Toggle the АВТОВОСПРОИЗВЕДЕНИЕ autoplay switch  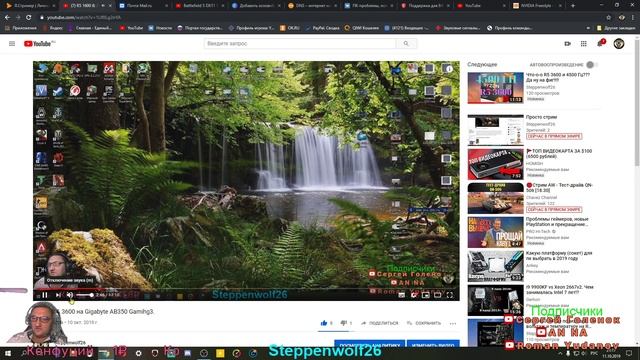point(591,64)
